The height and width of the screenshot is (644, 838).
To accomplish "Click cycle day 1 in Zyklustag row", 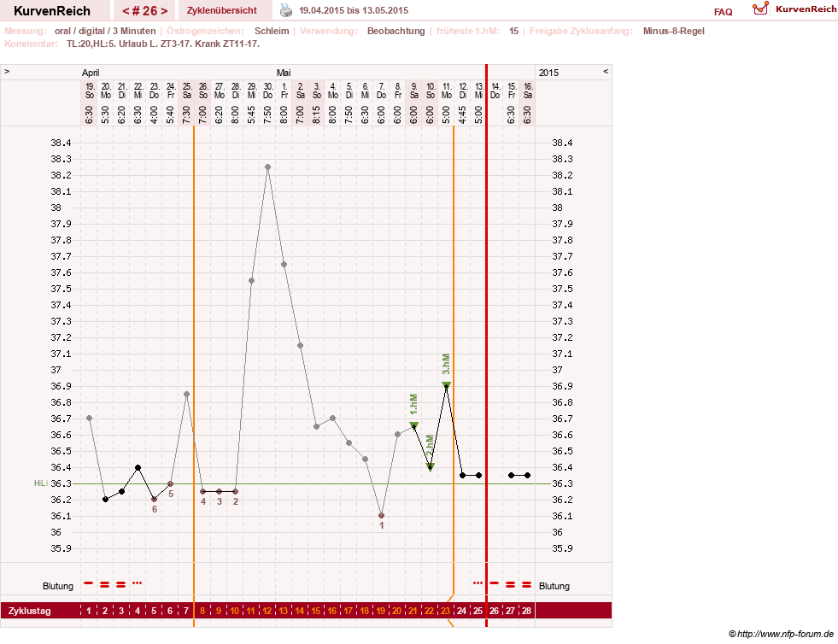I will coord(89,611).
